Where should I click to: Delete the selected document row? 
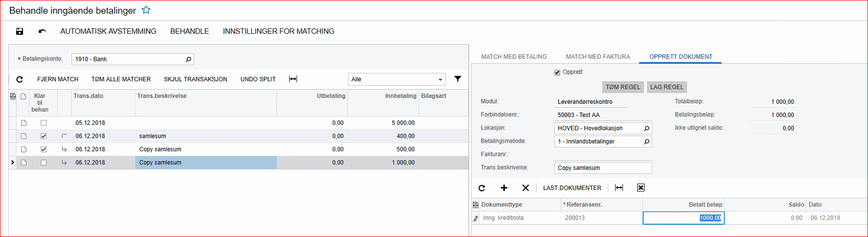tap(525, 188)
